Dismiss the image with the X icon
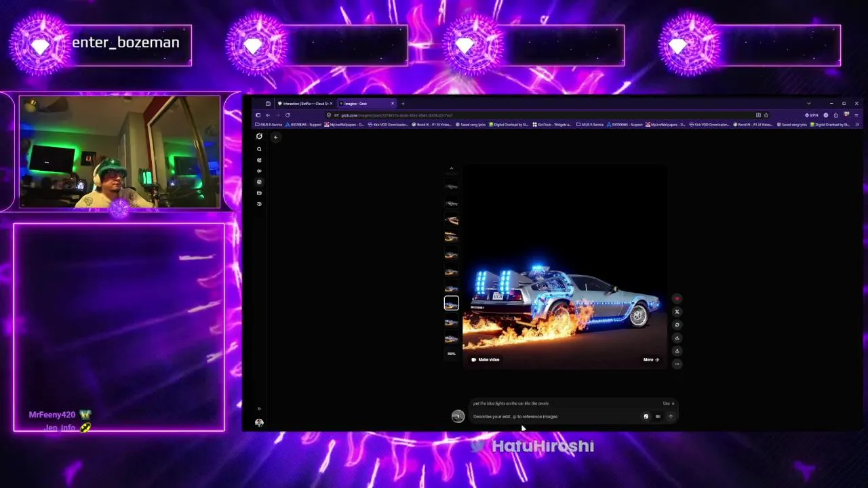 click(x=677, y=312)
